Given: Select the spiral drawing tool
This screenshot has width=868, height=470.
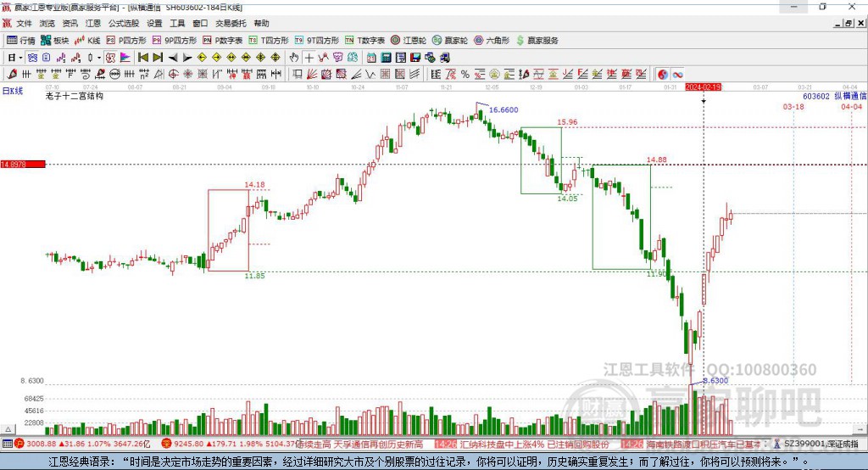Looking at the screenshot, I should [86, 75].
